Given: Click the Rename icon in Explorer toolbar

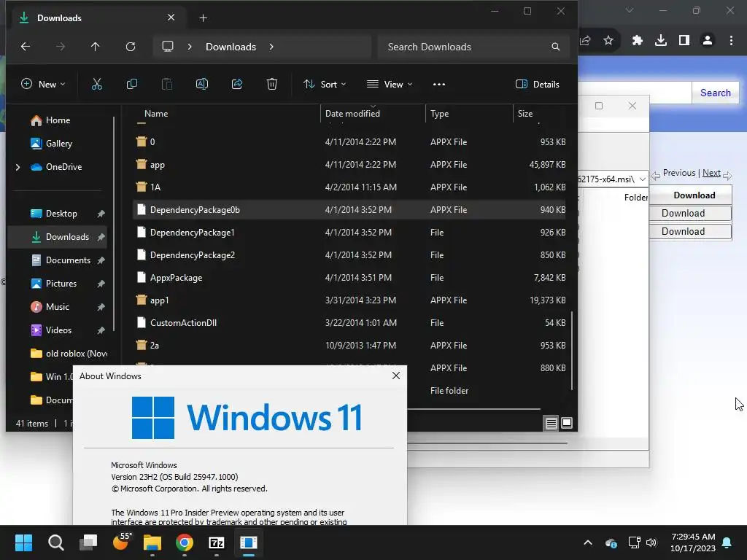Looking at the screenshot, I should click(x=202, y=85).
